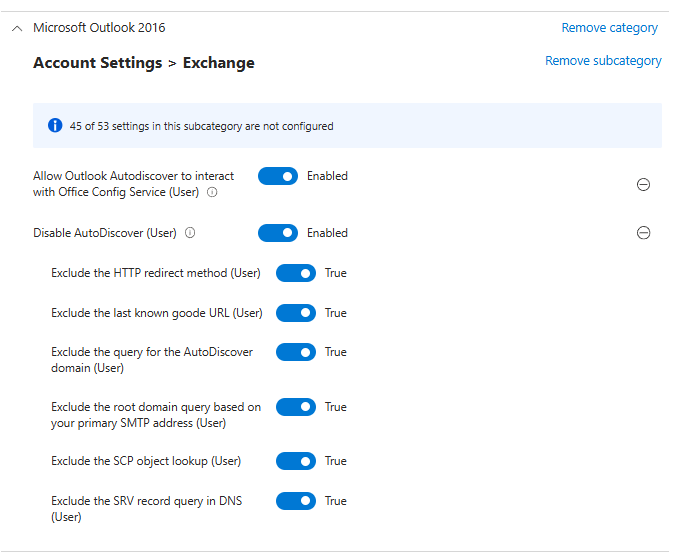676x557 pixels.
Task: Toggle the Disable AutoDiscover switch
Action: 278,233
